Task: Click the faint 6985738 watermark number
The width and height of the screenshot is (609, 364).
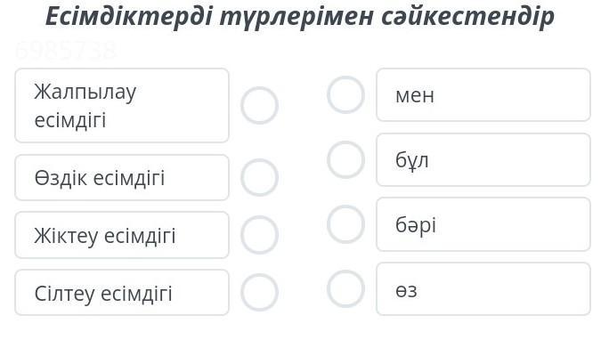Action: 66,52
